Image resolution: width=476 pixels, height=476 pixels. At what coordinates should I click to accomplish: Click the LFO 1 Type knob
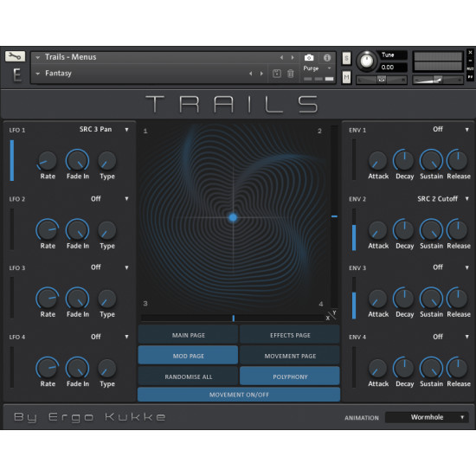[x=106, y=161]
